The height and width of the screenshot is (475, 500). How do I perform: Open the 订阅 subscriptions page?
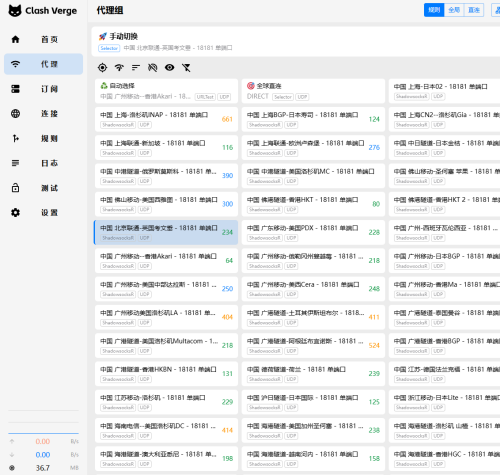[43, 89]
